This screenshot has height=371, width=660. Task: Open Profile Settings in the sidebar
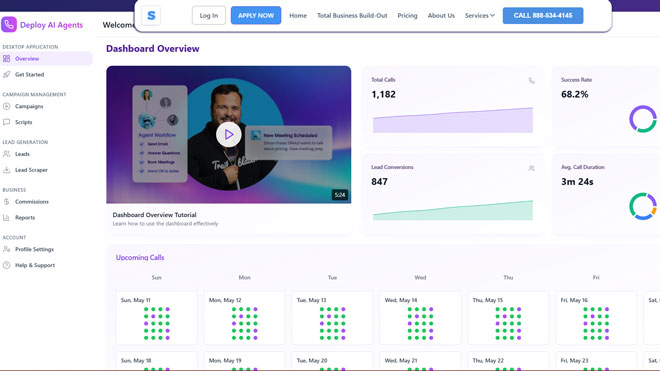click(46, 249)
